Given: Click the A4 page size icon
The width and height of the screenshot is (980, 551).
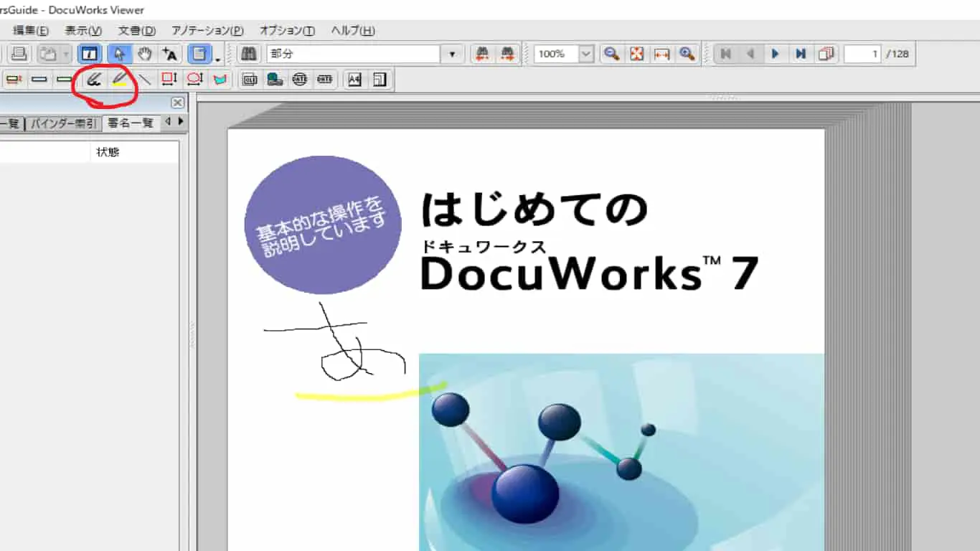Looking at the screenshot, I should click(354, 79).
